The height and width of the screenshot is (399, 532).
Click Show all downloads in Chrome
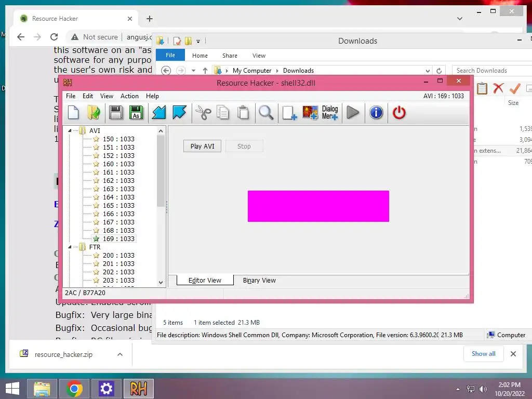coord(484,354)
